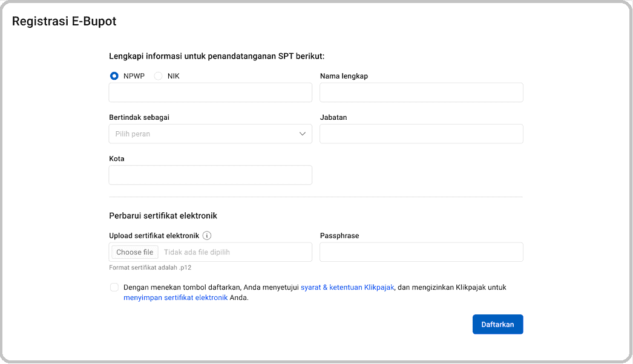Click the chevron arrow in Pilih peran
The image size is (633, 364).
(x=303, y=134)
